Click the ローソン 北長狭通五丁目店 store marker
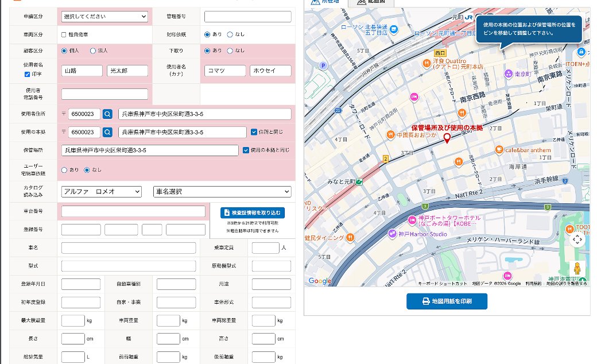597x364 pixels. 394,29
